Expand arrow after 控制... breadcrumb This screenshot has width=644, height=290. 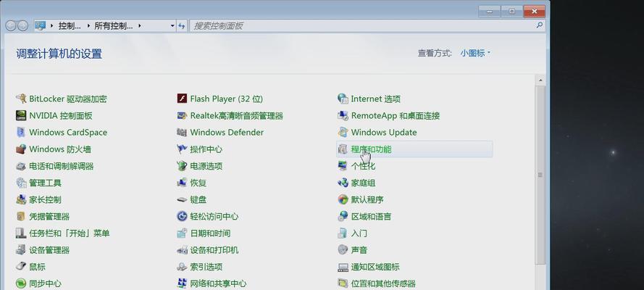pyautogui.click(x=88, y=26)
